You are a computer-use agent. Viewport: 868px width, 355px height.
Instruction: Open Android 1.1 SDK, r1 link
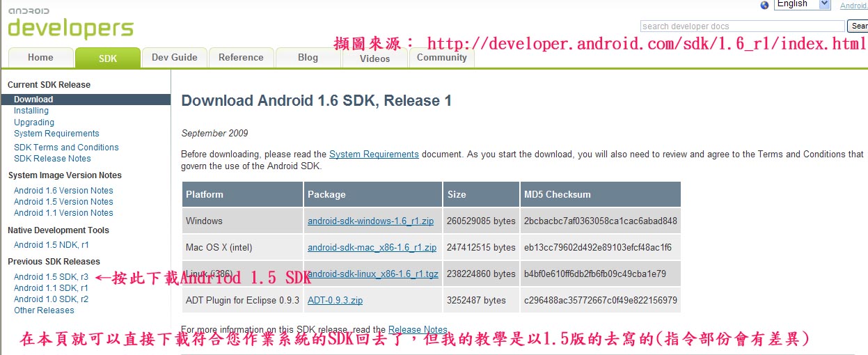[x=51, y=288]
